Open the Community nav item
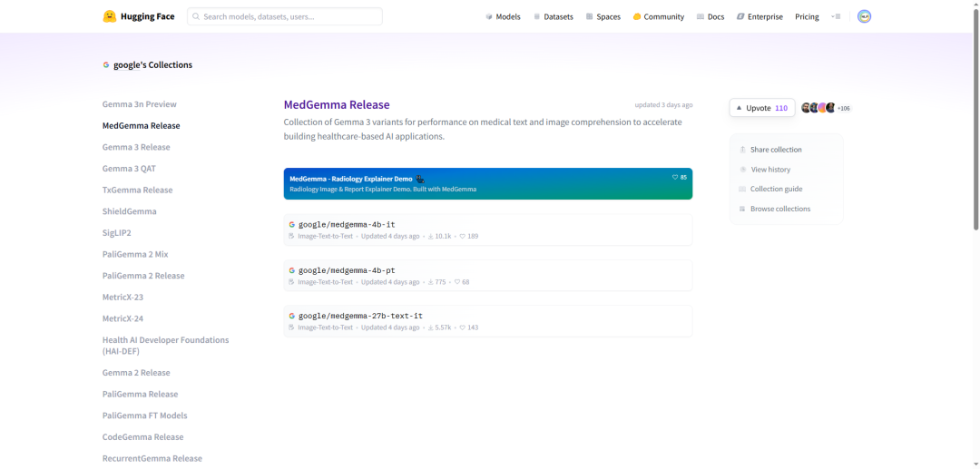 tap(658, 17)
